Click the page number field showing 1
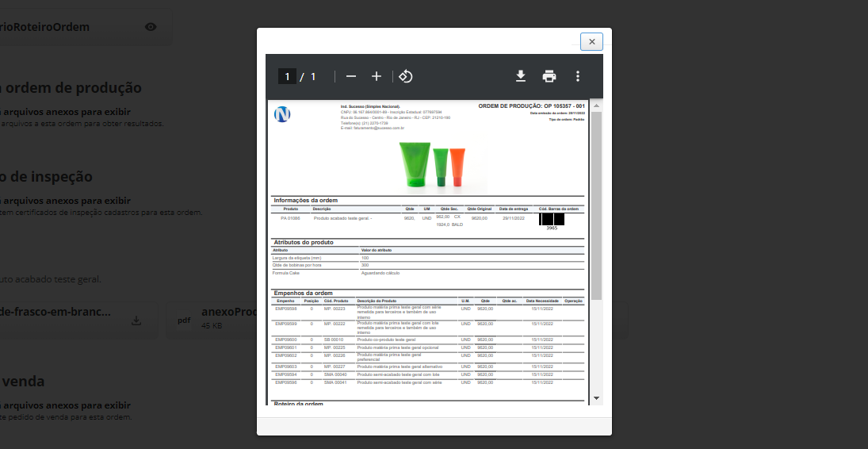868x449 pixels. click(x=287, y=76)
